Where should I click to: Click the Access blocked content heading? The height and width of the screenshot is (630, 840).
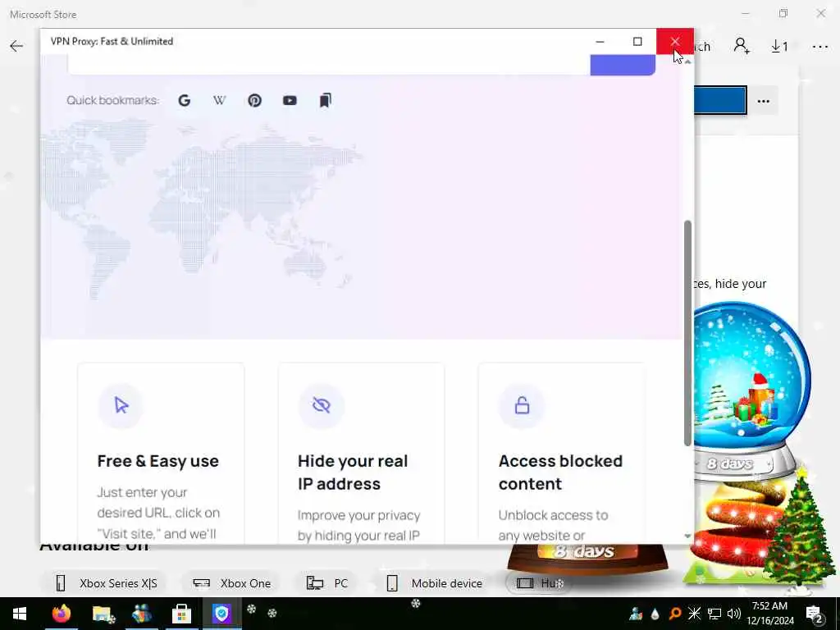[560, 472]
